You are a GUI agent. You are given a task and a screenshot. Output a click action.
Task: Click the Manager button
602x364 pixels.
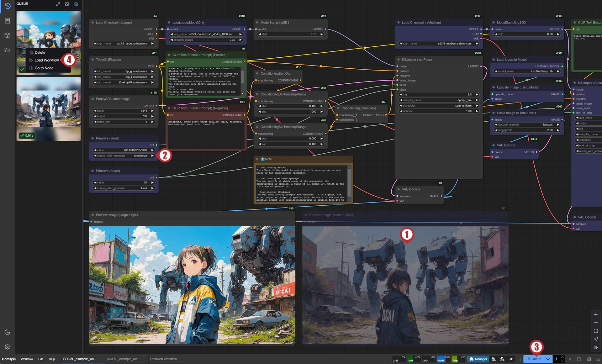478,359
